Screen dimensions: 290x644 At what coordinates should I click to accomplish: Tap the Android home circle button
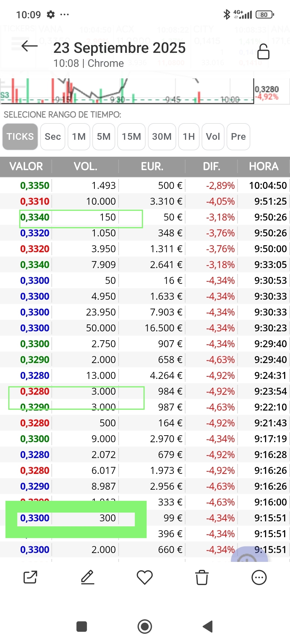tap(145, 627)
